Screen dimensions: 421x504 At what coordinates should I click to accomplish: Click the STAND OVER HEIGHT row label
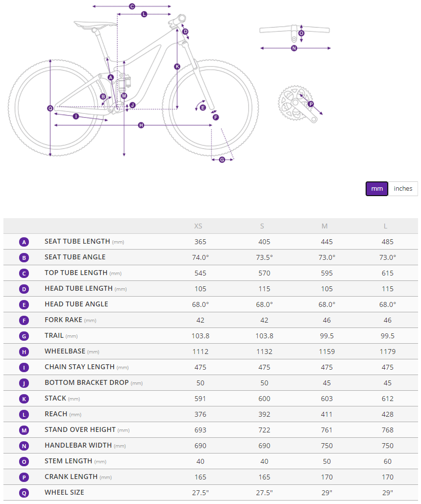[x=80, y=429]
